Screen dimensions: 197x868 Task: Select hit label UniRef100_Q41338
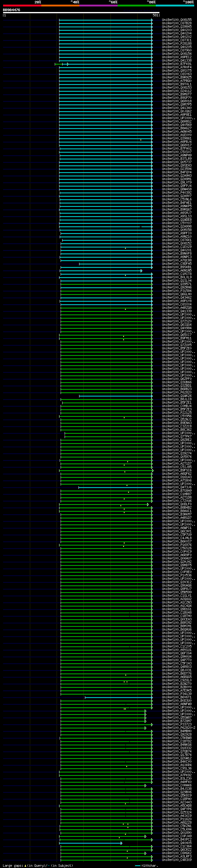click(x=177, y=61)
